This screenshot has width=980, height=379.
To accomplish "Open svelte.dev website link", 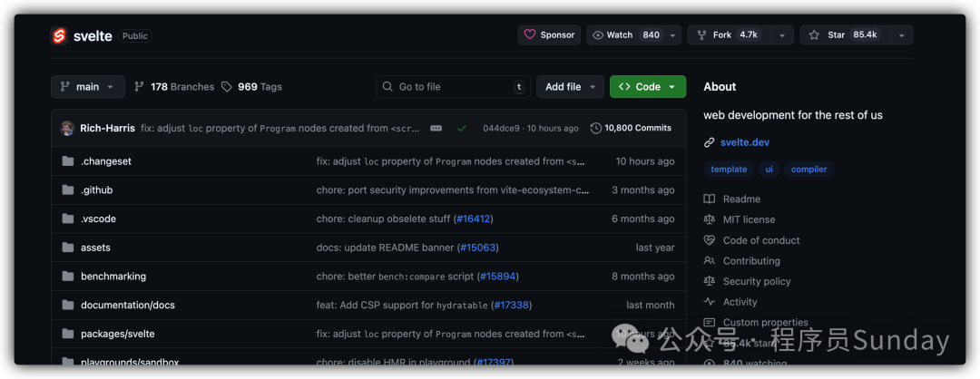I will 744,142.
